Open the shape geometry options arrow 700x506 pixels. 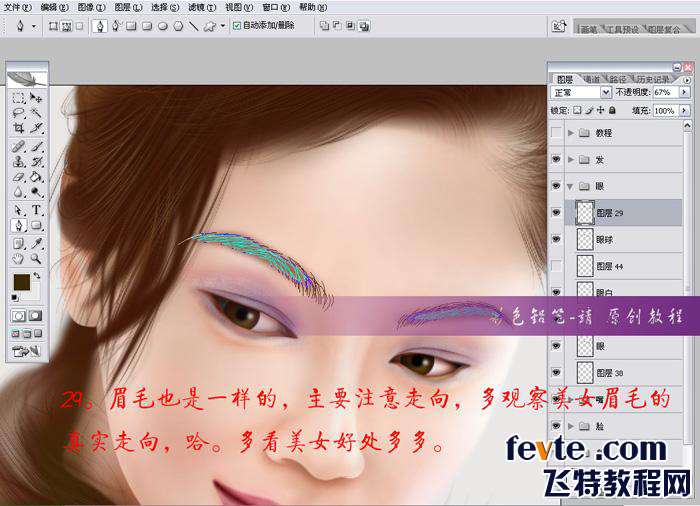[x=223, y=26]
